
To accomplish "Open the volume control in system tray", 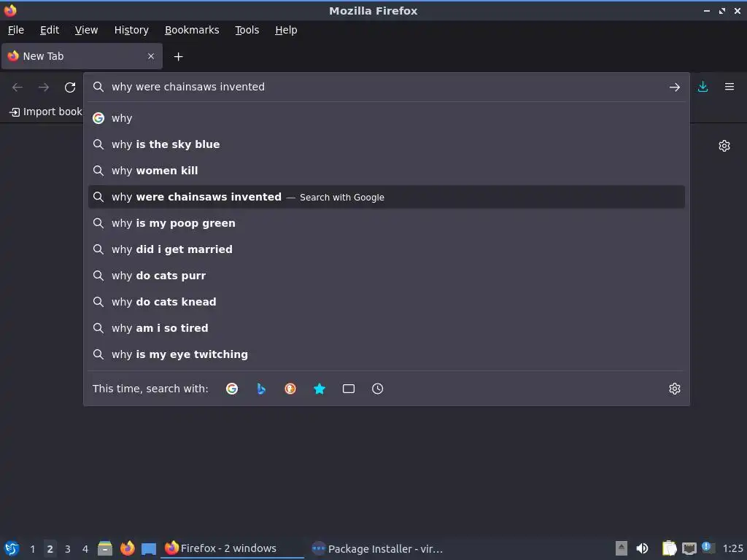I will pyautogui.click(x=642, y=548).
